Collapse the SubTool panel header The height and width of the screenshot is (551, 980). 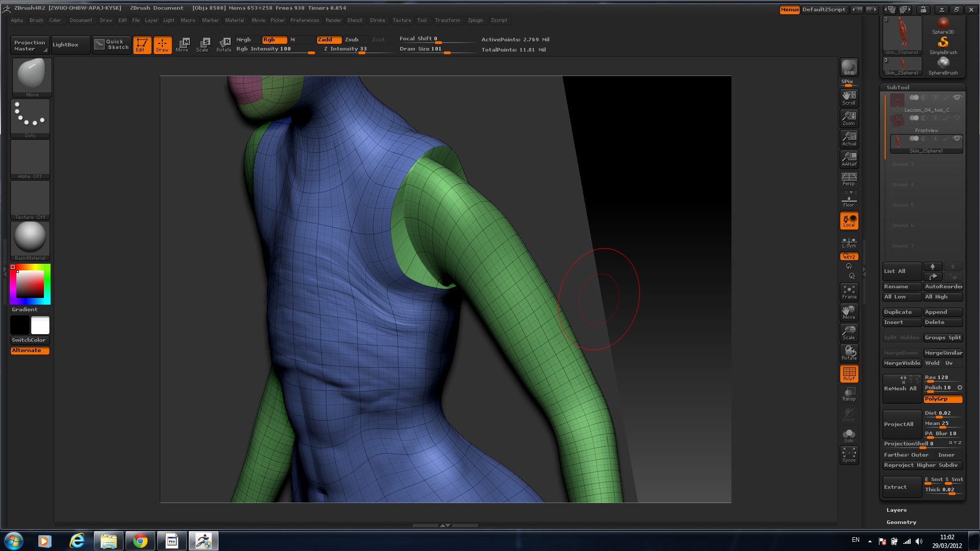[897, 87]
